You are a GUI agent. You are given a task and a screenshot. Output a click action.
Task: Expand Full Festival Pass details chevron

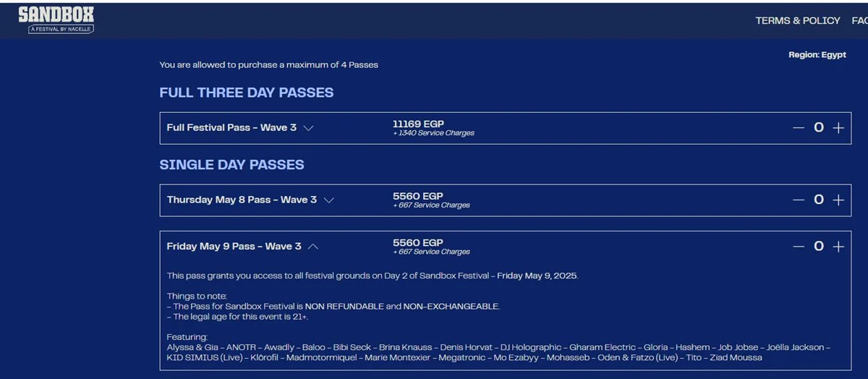coord(308,128)
